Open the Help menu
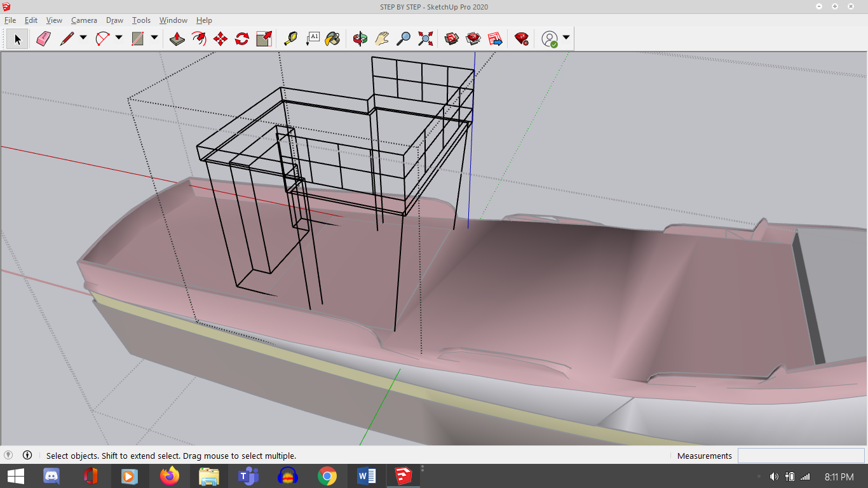 (204, 20)
